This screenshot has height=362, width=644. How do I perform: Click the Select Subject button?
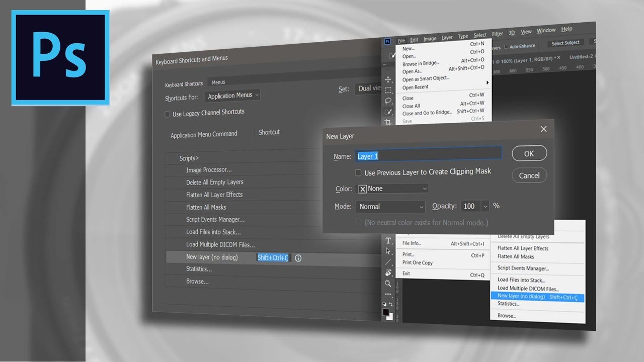pos(565,43)
